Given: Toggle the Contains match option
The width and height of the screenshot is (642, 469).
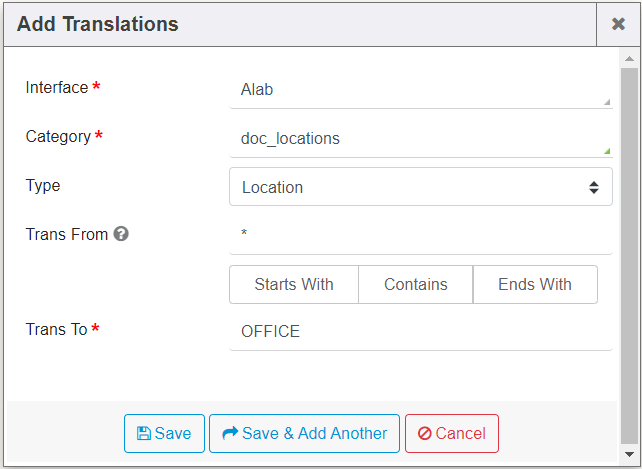Looking at the screenshot, I should point(415,284).
